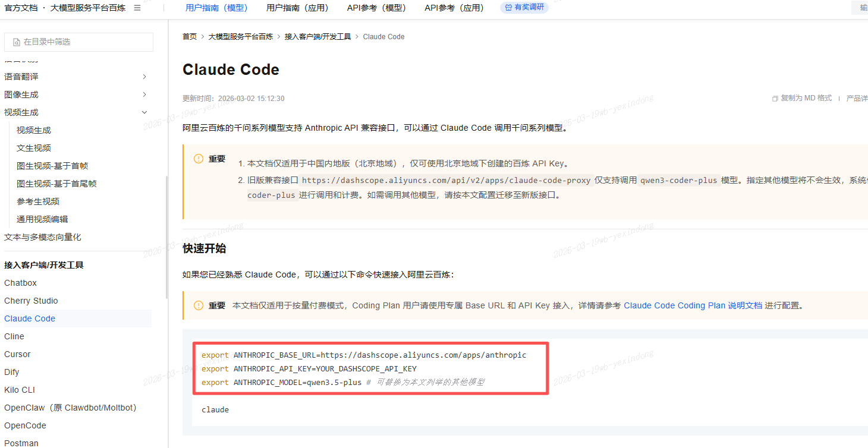
Task: Open Dify in the sidebar
Action: click(x=12, y=372)
